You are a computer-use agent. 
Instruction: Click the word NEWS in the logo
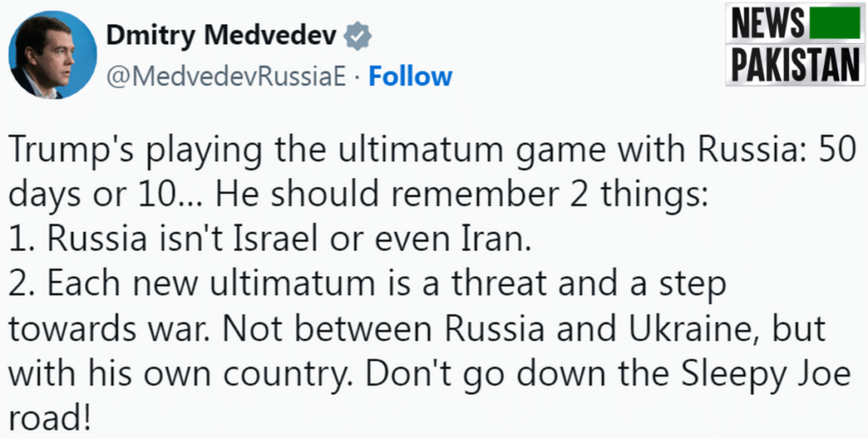tap(767, 24)
